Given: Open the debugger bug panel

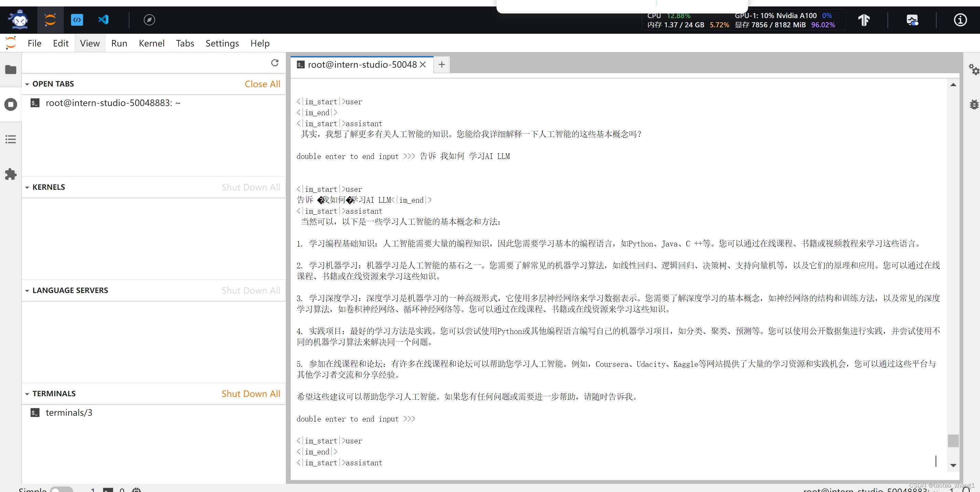Looking at the screenshot, I should coord(974,104).
